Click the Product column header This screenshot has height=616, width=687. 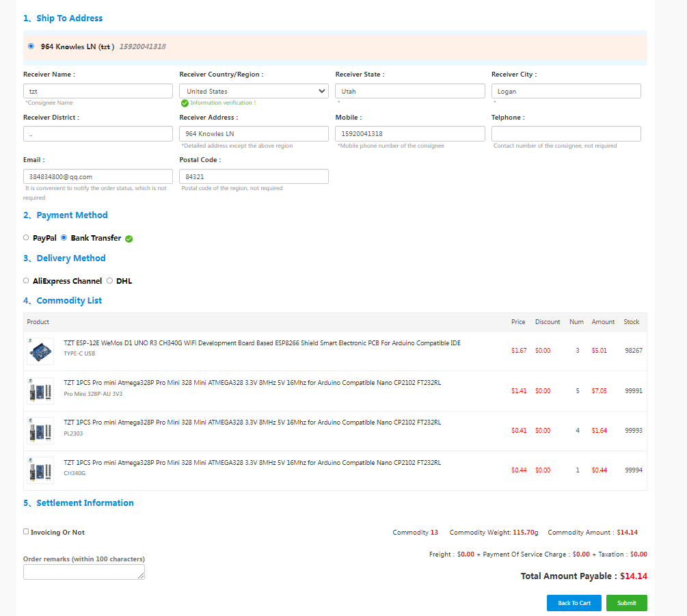38,322
